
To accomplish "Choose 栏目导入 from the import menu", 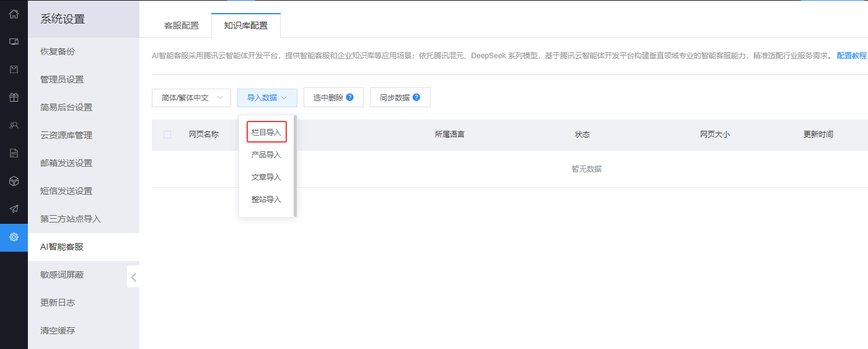I will [266, 132].
